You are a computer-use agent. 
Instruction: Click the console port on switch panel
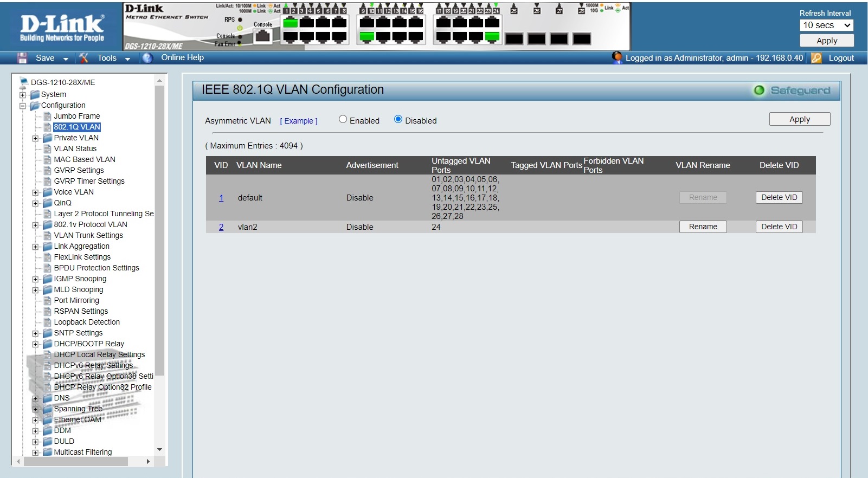click(x=263, y=36)
